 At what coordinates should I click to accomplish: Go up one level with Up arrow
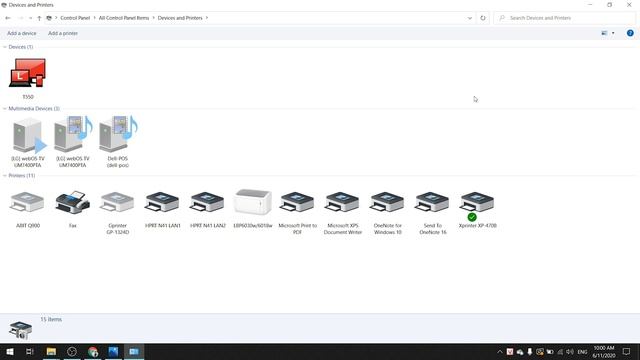(x=39, y=18)
